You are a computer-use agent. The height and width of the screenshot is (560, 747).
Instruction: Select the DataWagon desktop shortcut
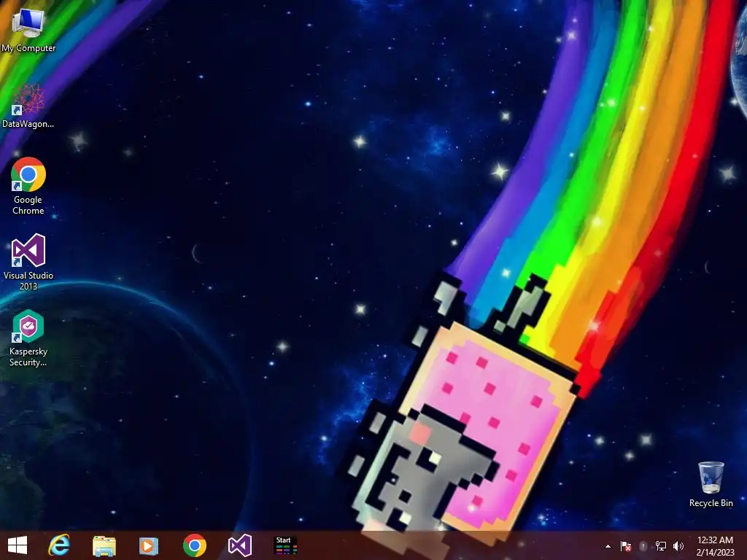28,106
